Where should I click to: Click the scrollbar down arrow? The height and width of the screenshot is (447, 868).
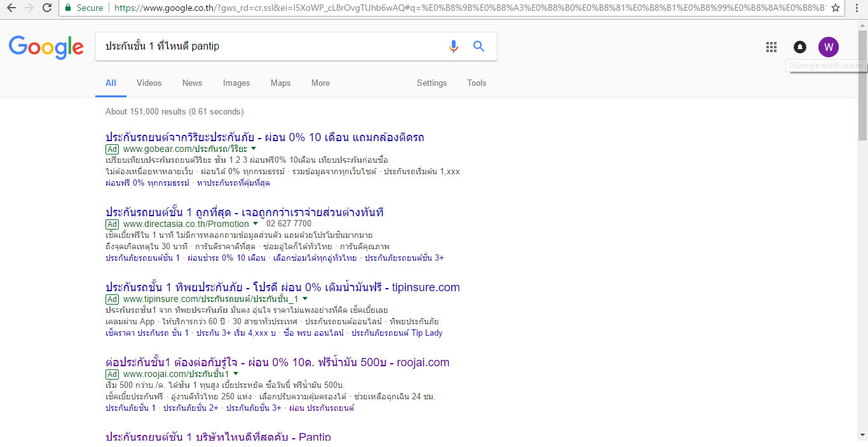[x=862, y=435]
